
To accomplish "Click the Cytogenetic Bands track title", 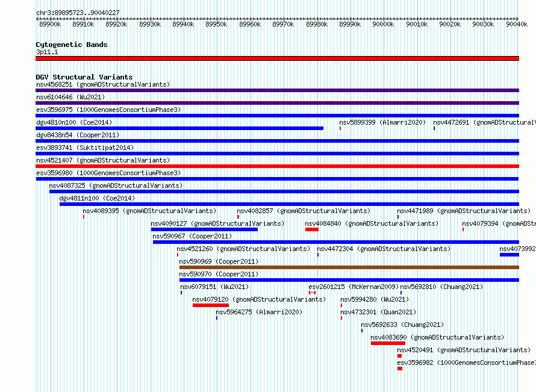I will (72, 45).
